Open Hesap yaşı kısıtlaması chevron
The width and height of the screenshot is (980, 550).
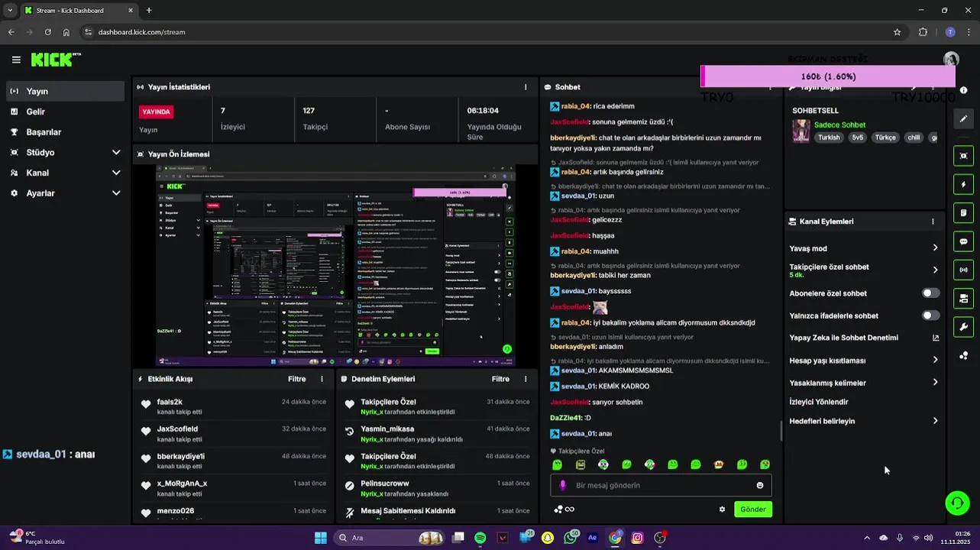pyautogui.click(x=935, y=361)
